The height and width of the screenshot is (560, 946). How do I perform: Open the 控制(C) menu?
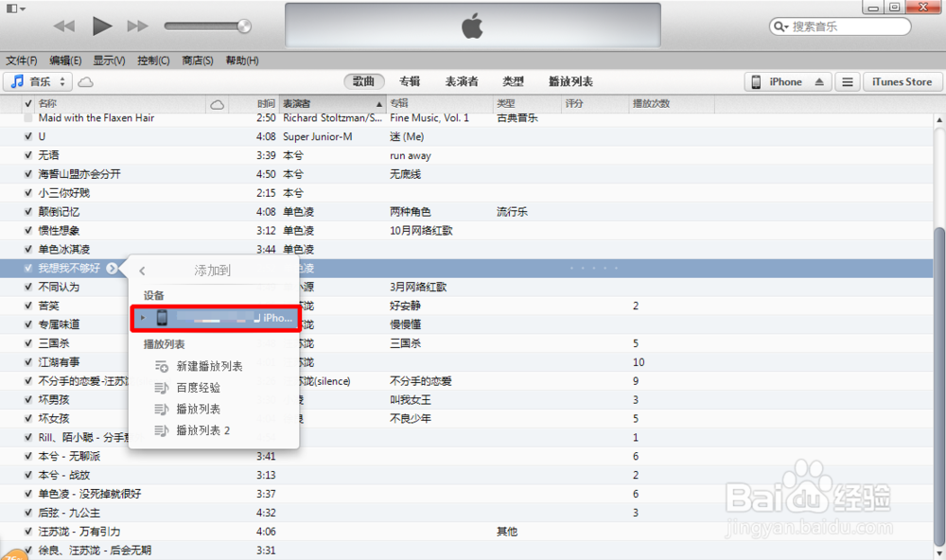(x=153, y=61)
